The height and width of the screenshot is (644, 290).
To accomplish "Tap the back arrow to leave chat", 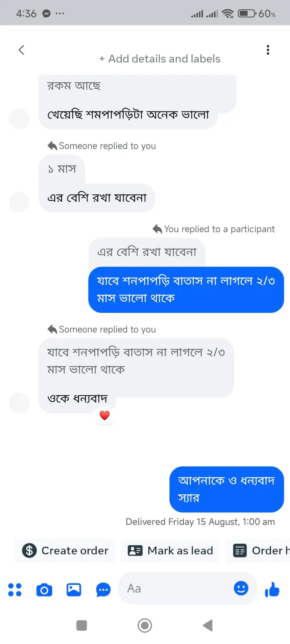I will pos(22,50).
